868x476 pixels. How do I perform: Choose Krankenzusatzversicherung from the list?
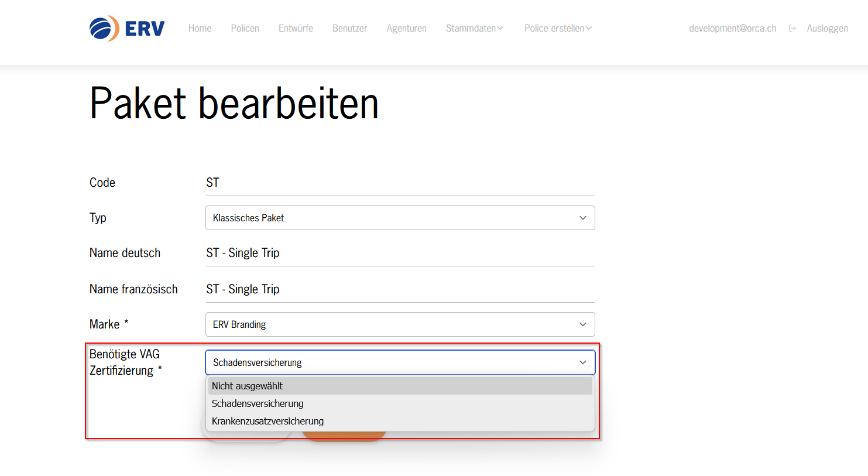[400, 421]
